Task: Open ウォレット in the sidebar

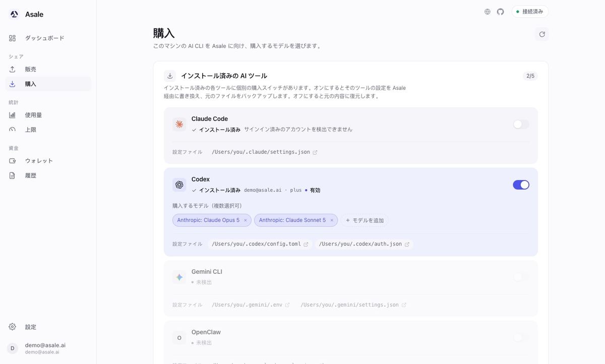Action: click(x=48, y=161)
